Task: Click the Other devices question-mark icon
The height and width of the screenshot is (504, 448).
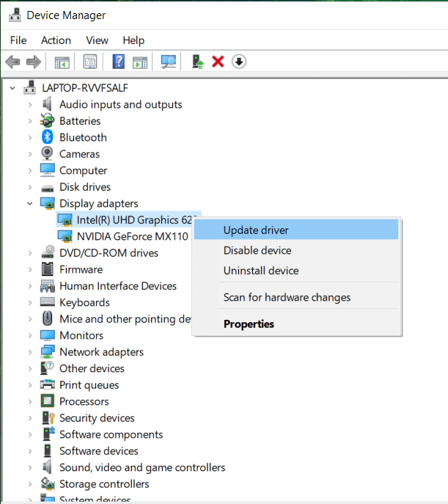Action: coord(47,368)
